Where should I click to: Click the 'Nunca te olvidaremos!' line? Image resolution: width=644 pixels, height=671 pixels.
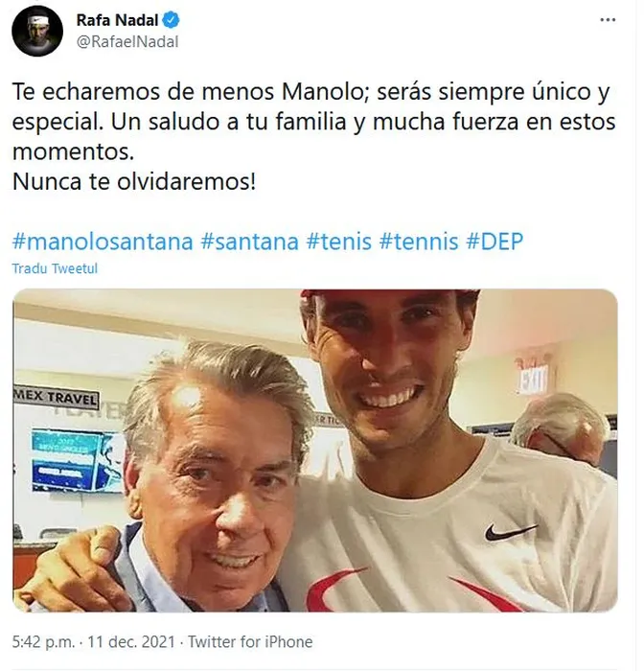click(134, 181)
